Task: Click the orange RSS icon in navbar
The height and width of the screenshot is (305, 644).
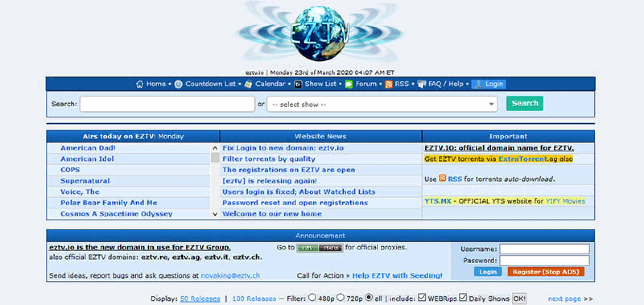Action: coord(389,84)
